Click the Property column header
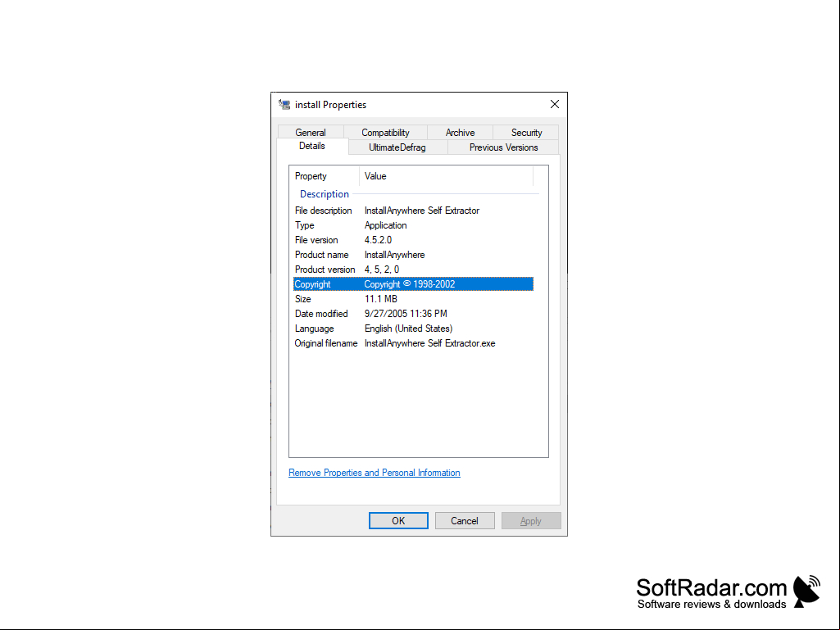This screenshot has height=630, width=840. (x=325, y=176)
